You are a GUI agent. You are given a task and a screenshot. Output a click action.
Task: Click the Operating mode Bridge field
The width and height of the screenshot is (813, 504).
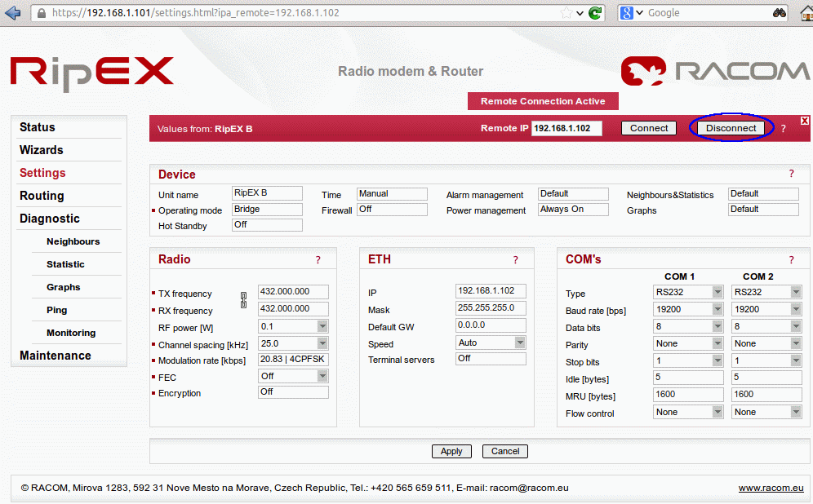[267, 210]
